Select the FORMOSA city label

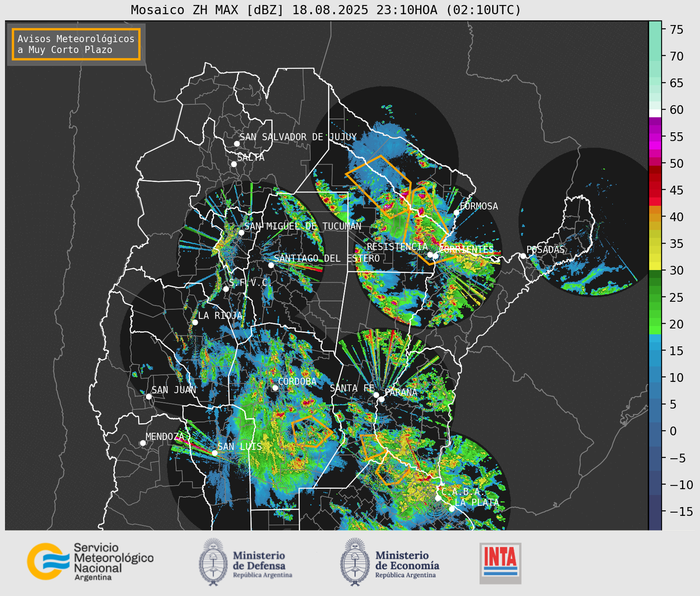[x=479, y=206]
